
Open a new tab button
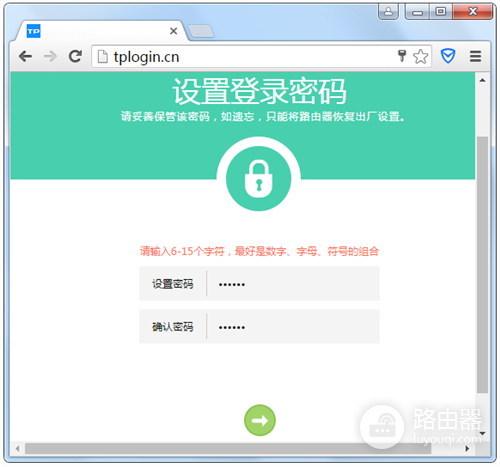[201, 31]
